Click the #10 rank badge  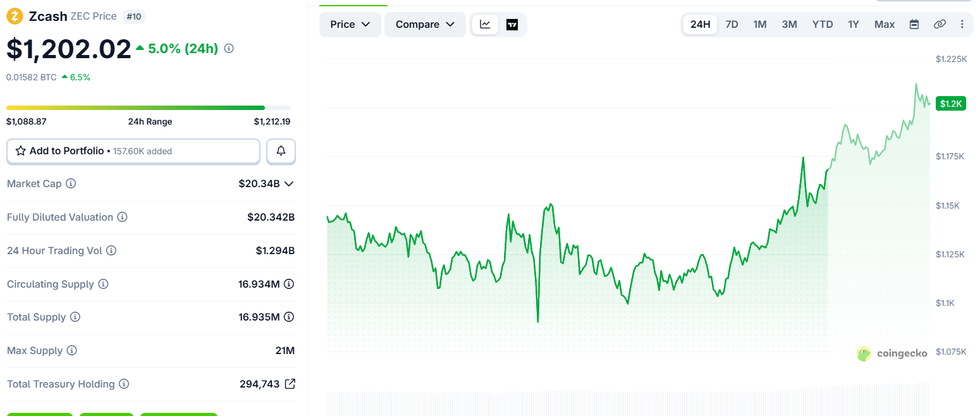coord(133,16)
